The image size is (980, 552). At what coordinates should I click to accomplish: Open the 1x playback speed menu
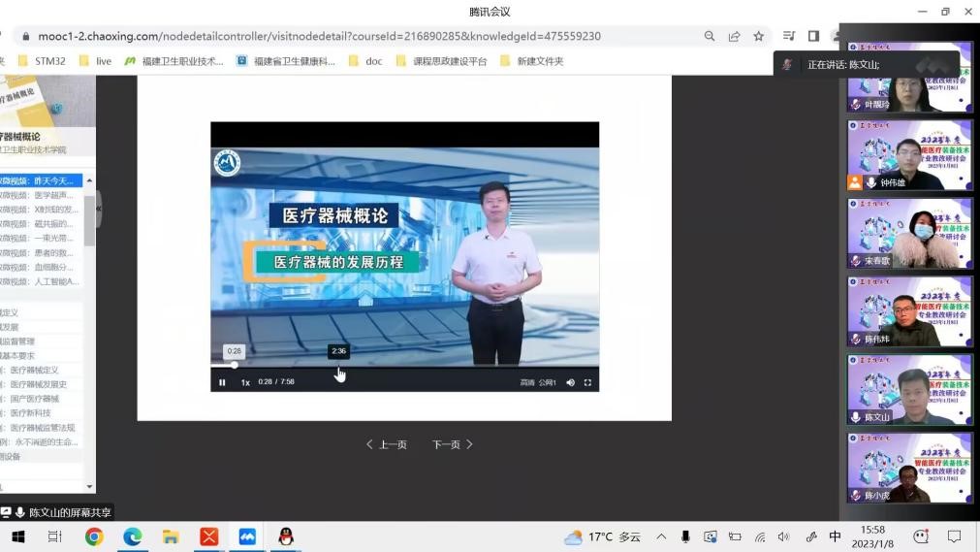click(245, 382)
